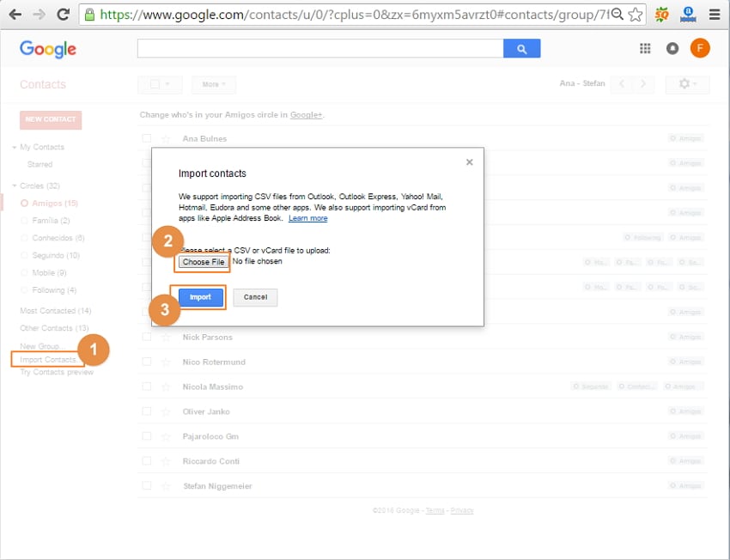This screenshot has height=560, width=730.
Task: Star the Riccardo Conti contact
Action: click(166, 461)
